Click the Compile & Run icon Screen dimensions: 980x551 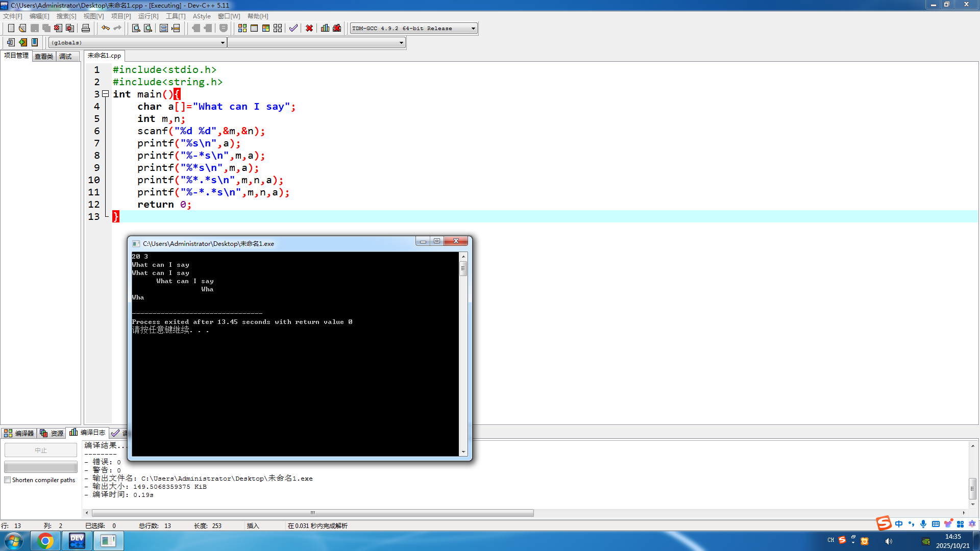(x=266, y=28)
